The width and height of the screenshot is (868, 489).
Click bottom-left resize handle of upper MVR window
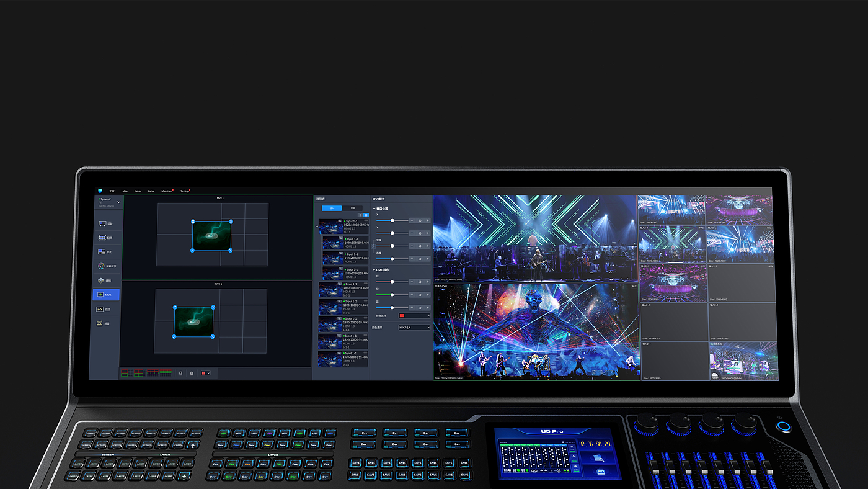[x=192, y=249]
